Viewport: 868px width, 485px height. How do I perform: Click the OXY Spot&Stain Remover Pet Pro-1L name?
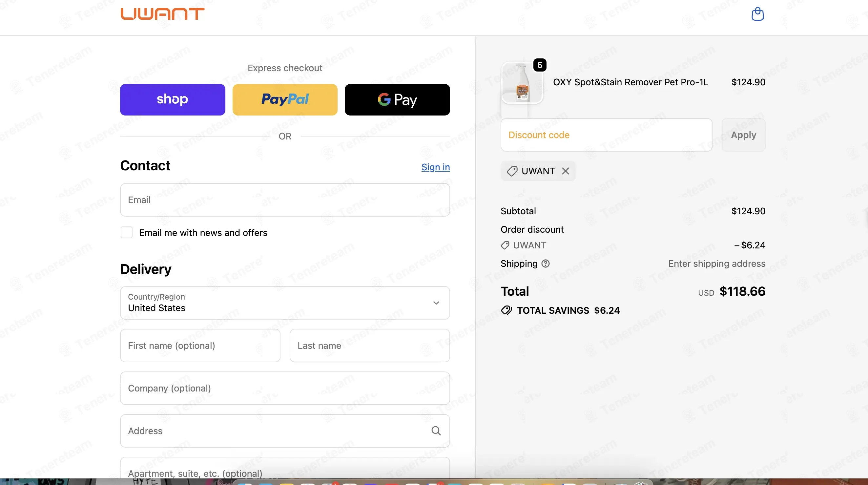630,82
